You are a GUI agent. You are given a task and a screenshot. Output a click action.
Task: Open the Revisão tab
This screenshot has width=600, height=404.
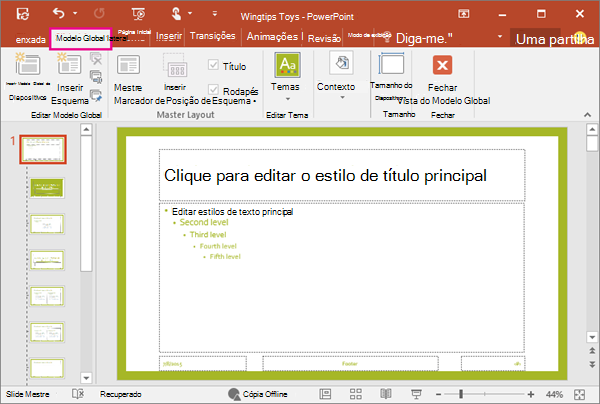point(324,39)
